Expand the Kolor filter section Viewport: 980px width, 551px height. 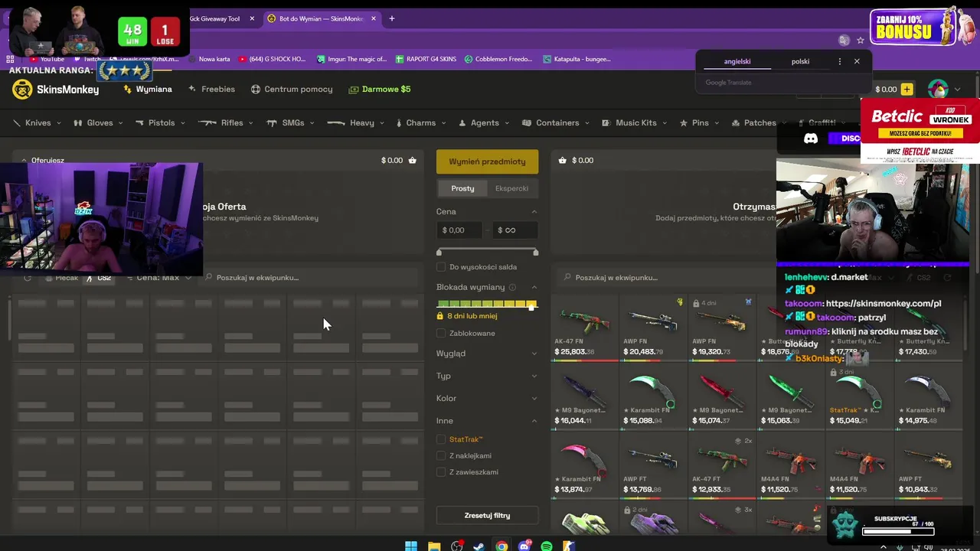point(534,398)
